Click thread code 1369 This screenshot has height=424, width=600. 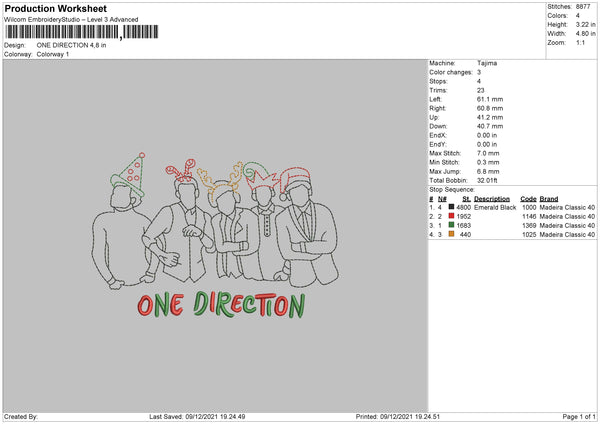(529, 225)
